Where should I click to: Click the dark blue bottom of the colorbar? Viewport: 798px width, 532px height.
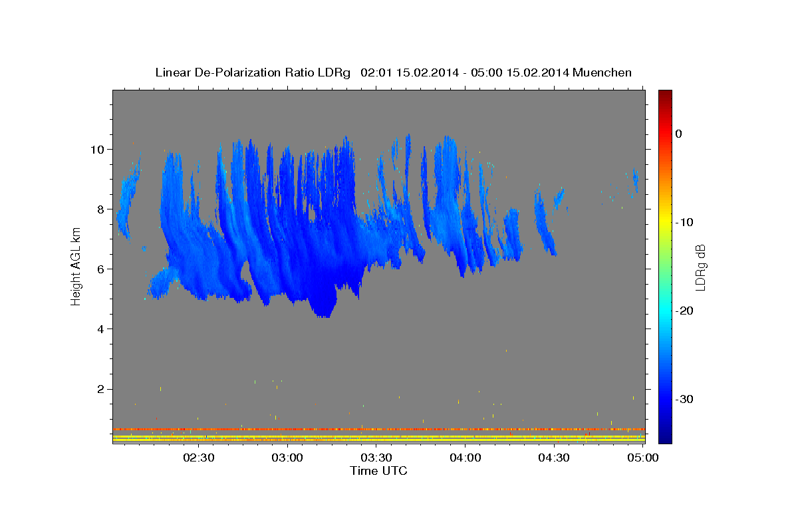pos(665,438)
